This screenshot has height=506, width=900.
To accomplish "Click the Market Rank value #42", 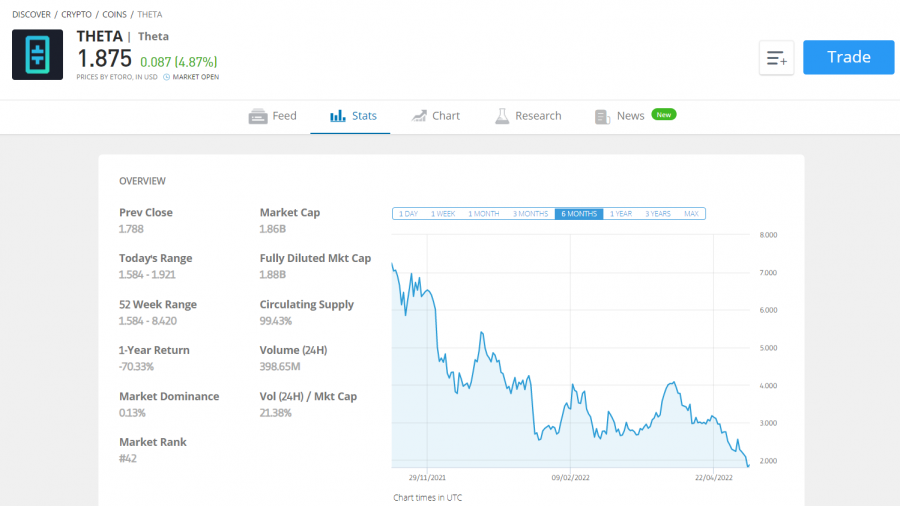I will click(127, 458).
